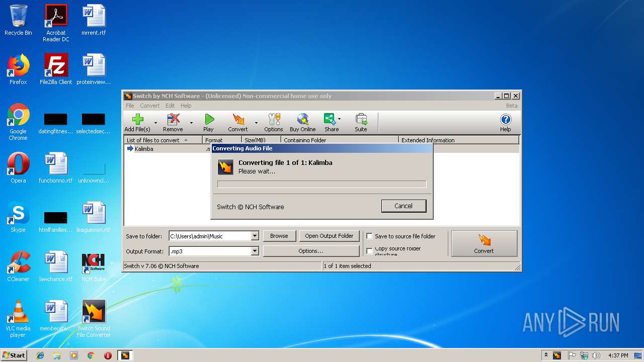Click the Browse button
This screenshot has height=362, width=644.
(279, 236)
